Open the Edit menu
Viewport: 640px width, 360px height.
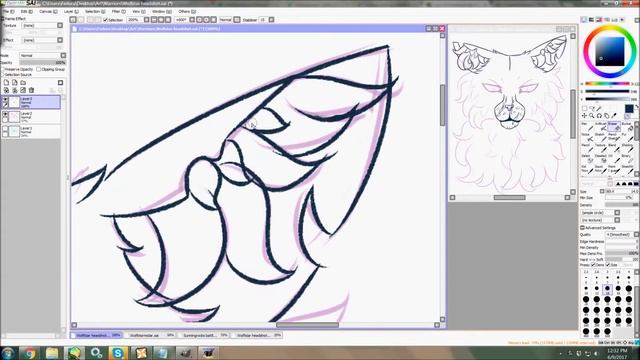[x=27, y=11]
